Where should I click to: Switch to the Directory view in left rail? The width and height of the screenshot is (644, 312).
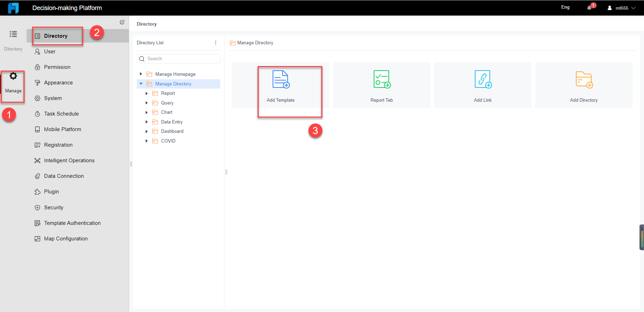(x=13, y=37)
